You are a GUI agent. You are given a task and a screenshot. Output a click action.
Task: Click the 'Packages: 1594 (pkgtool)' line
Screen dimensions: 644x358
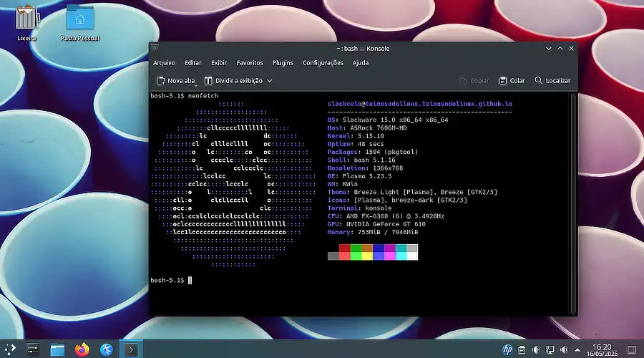pos(373,152)
